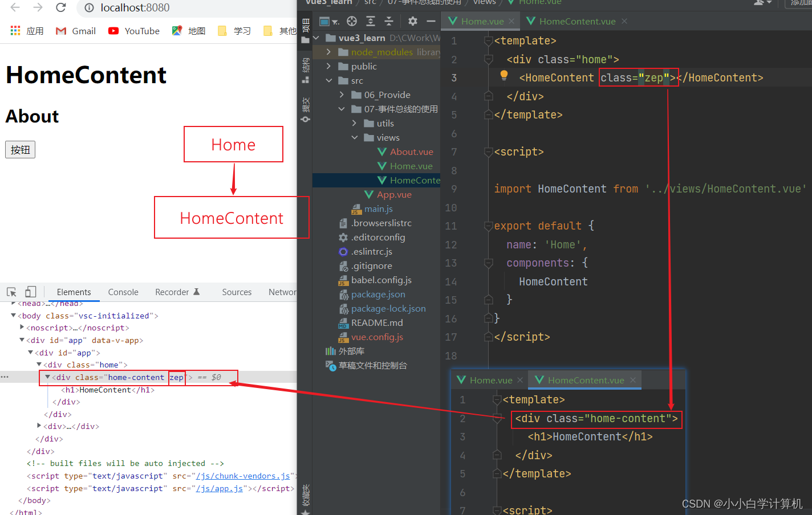This screenshot has height=515, width=812.
Task: Click the browser back arrow
Action: [15, 7]
